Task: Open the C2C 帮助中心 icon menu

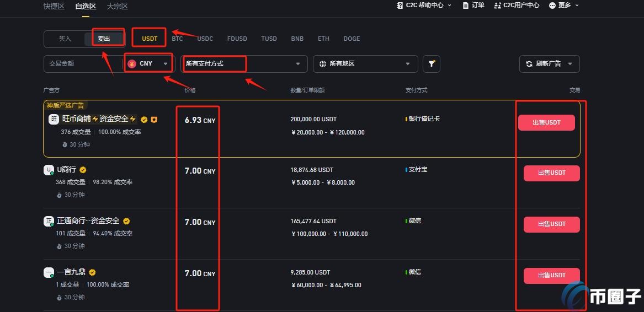Action: pyautogui.click(x=400, y=6)
